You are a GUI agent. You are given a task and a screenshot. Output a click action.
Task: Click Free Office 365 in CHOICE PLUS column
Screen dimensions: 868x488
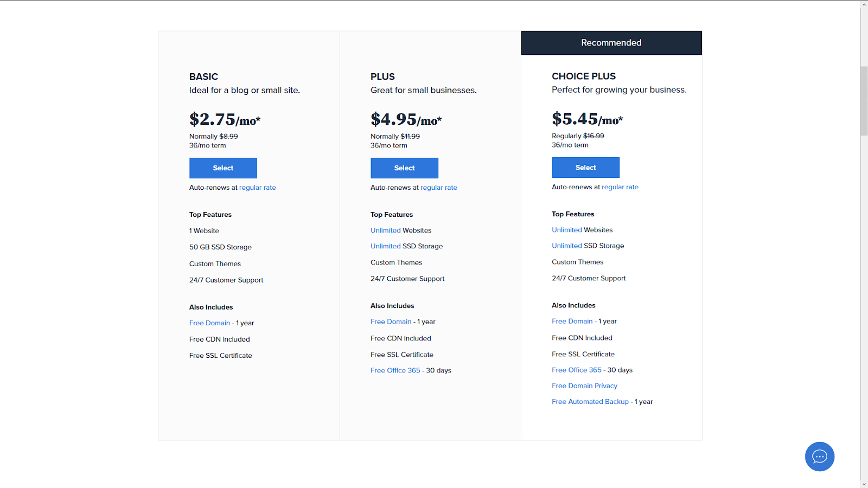point(576,370)
